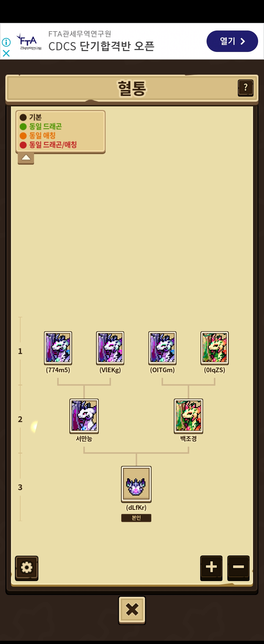Image resolution: width=264 pixels, height=644 pixels.
Task: Tap the 본인 label badge
Action: [x=136, y=518]
